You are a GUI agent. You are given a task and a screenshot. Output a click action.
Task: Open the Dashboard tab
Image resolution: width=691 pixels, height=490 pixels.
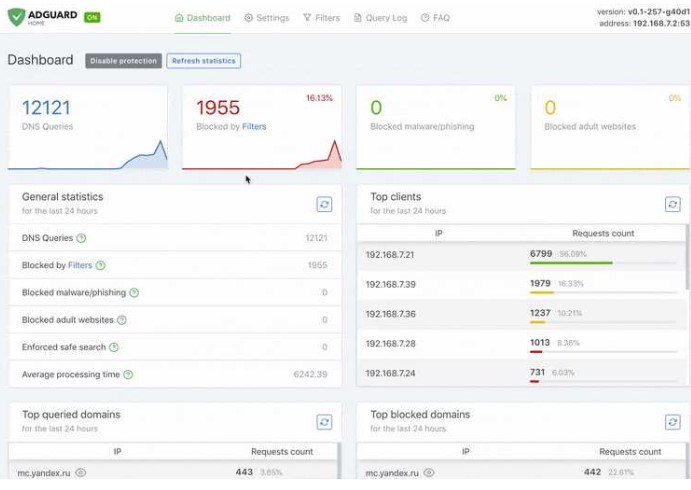[203, 18]
